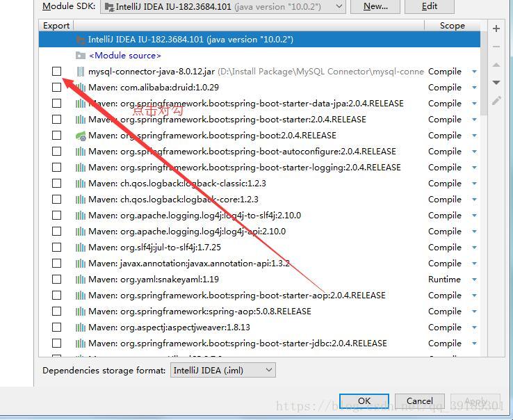Open scope dropdown for javax.annotation-api

point(474,264)
